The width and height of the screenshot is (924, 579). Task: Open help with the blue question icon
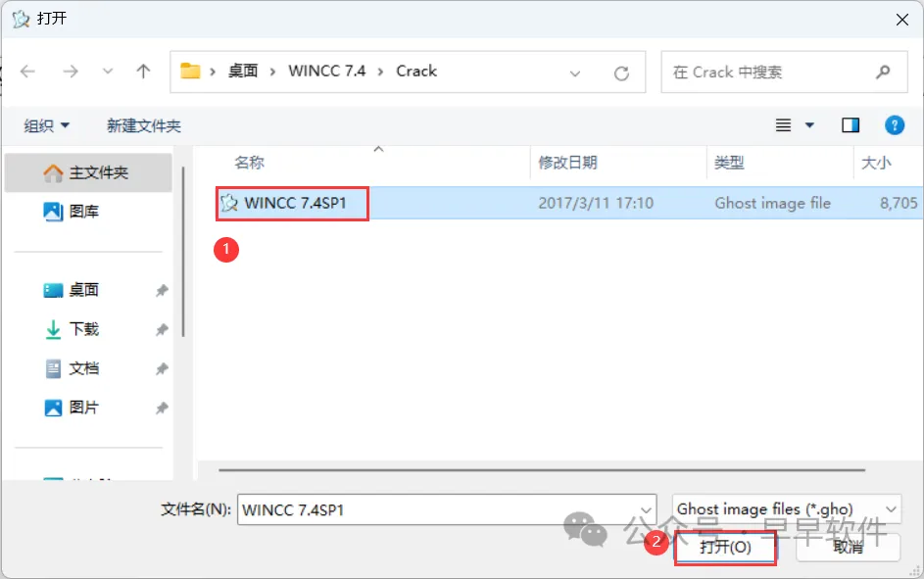895,124
